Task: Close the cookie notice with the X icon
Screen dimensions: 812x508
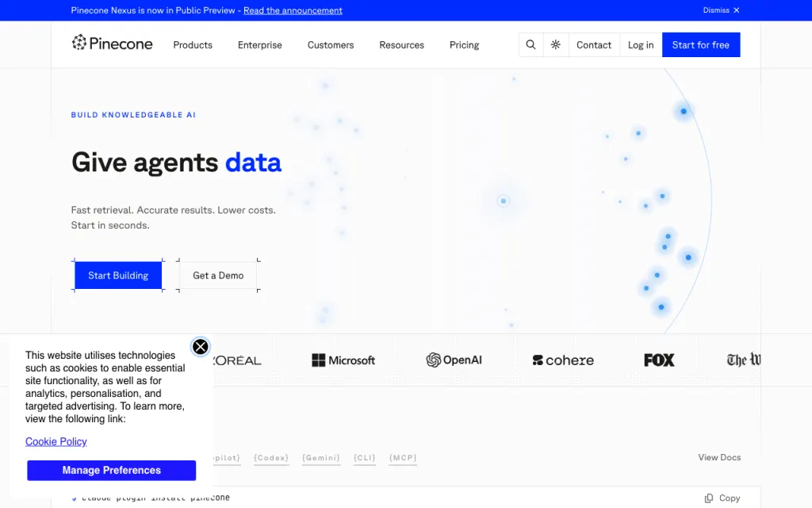Action: pyautogui.click(x=201, y=347)
